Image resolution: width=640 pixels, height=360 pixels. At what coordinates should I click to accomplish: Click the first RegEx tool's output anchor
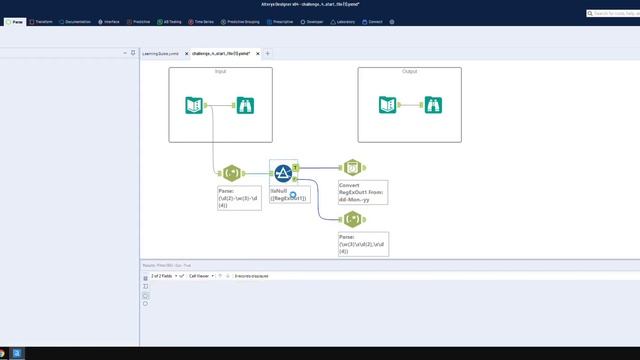coord(244,173)
